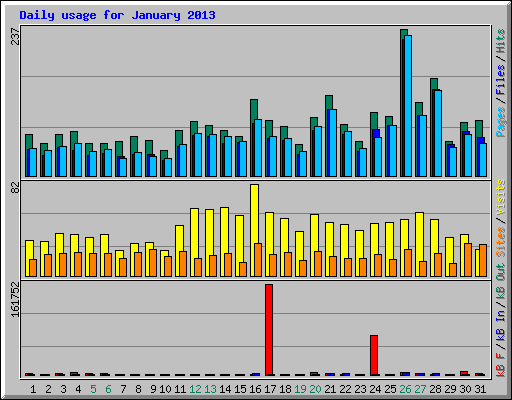The width and height of the screenshot is (512, 400).
Task: Click the red kB bar on day 24
Action: [x=374, y=355]
